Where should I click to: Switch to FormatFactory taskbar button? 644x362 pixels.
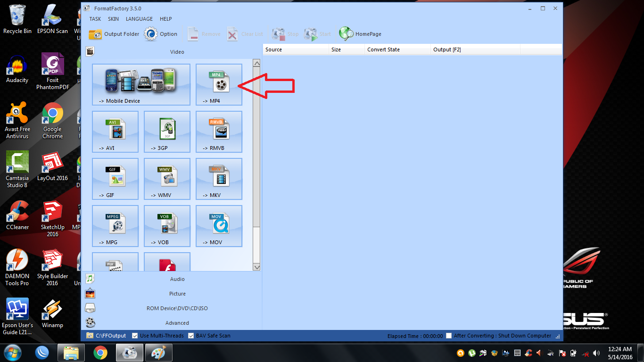click(x=129, y=353)
